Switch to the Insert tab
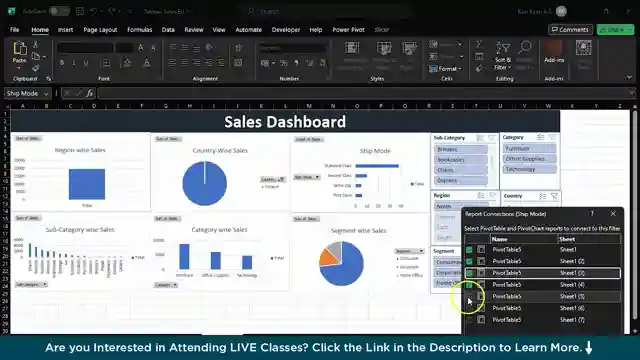The image size is (640, 360). 65,29
